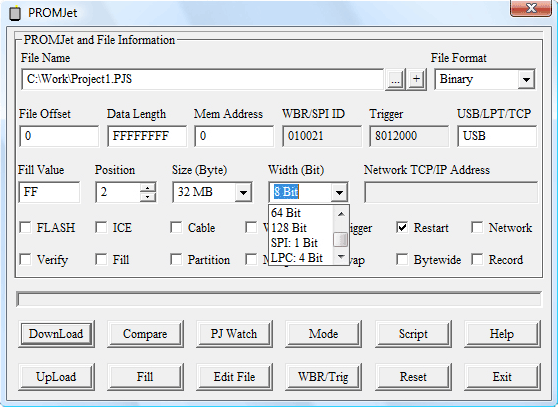558x407 pixels.
Task: Click the File Offset field
Action: (x=59, y=136)
